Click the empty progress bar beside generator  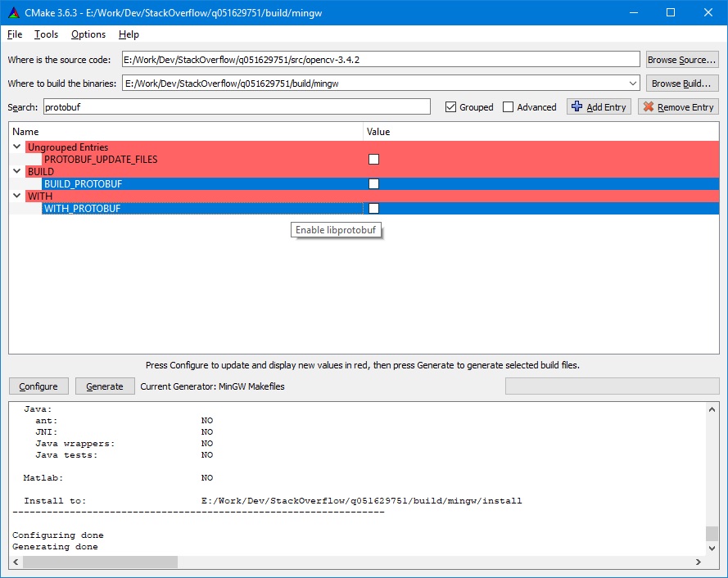point(612,386)
